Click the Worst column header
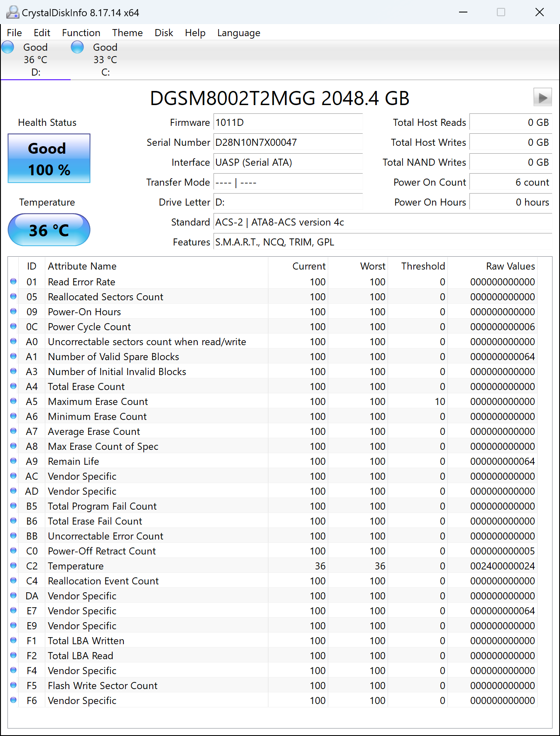 (x=357, y=266)
